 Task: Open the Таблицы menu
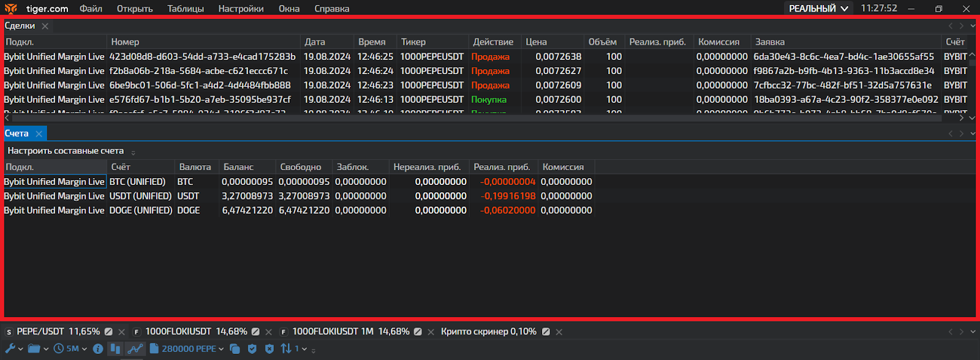tap(186, 9)
